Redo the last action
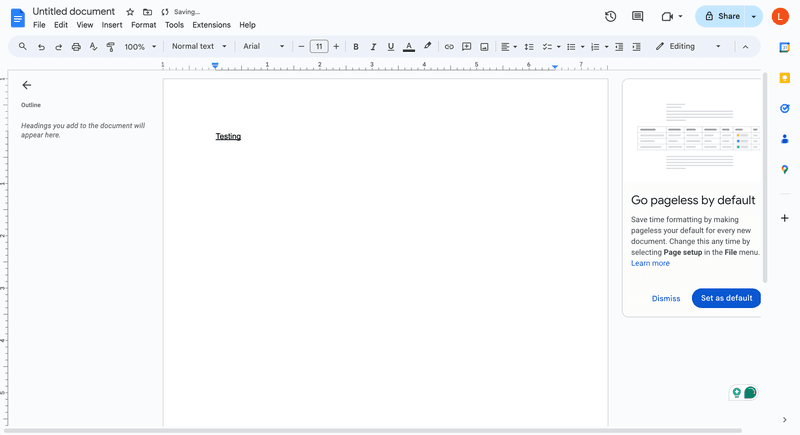The width and height of the screenshot is (800, 435). [59, 47]
